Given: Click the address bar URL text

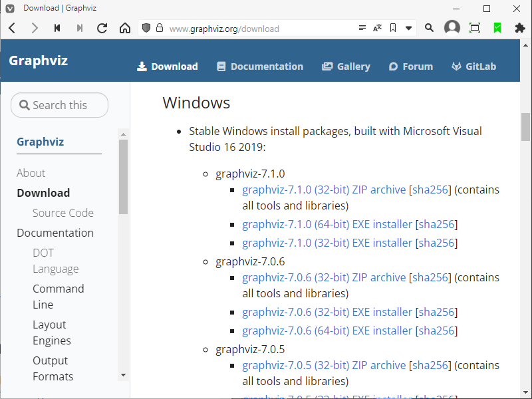Looking at the screenshot, I should coord(224,29).
